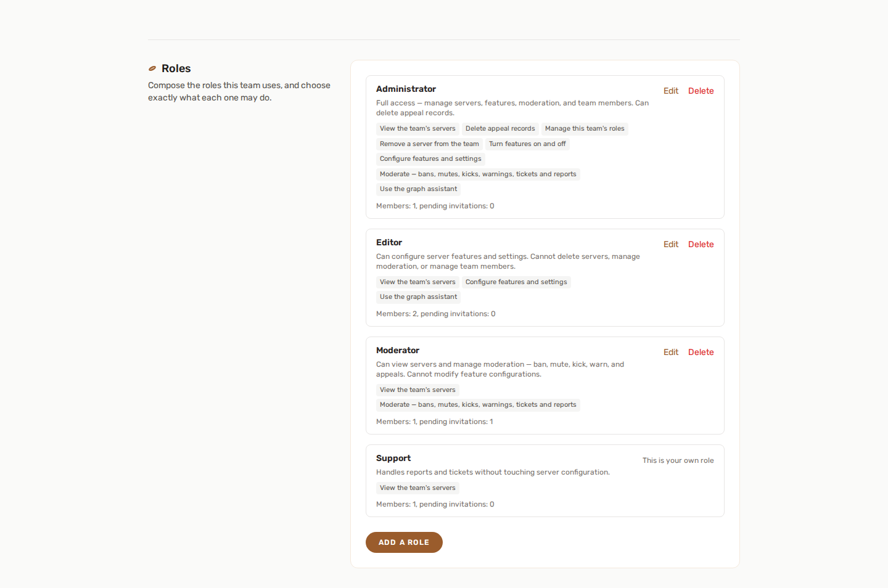
Task: Click 'Delete appeal records' permission tag
Action: click(x=500, y=129)
